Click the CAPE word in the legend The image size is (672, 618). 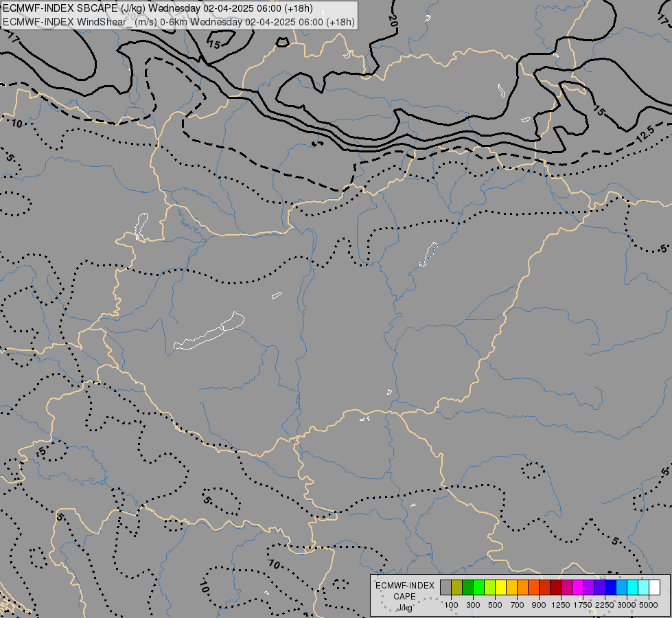click(x=405, y=597)
